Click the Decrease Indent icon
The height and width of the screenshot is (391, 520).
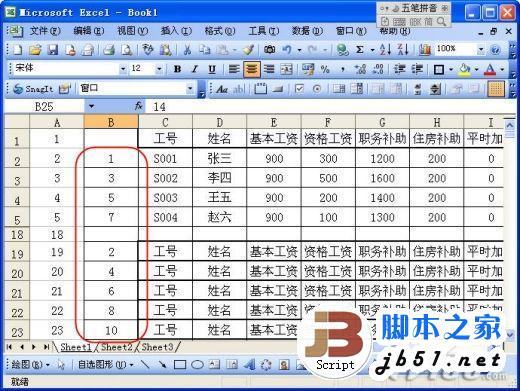tap(399, 69)
